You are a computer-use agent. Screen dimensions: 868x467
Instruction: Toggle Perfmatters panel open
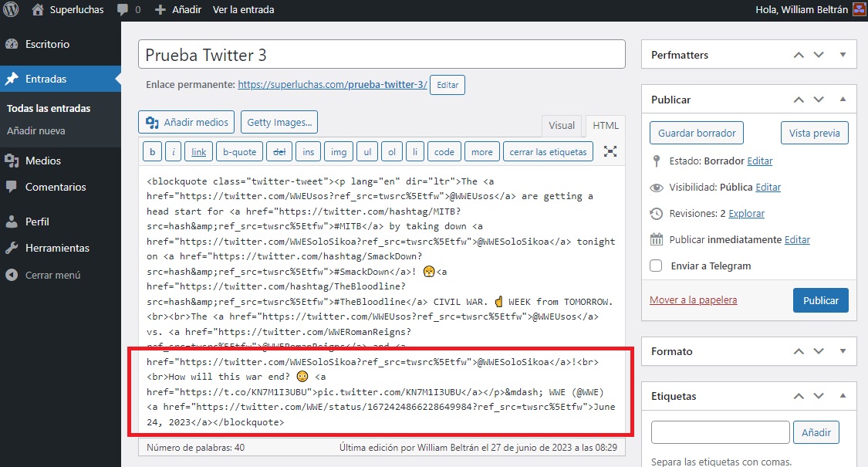click(x=843, y=55)
